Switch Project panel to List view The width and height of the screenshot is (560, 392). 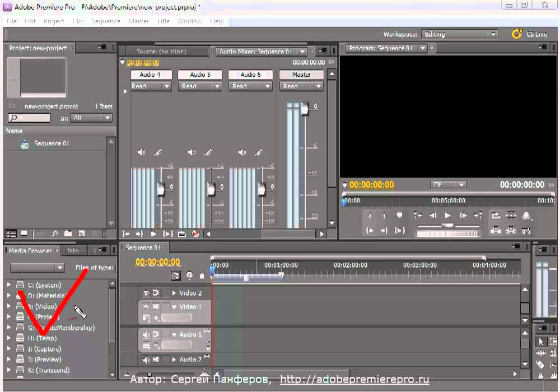pos(11,234)
